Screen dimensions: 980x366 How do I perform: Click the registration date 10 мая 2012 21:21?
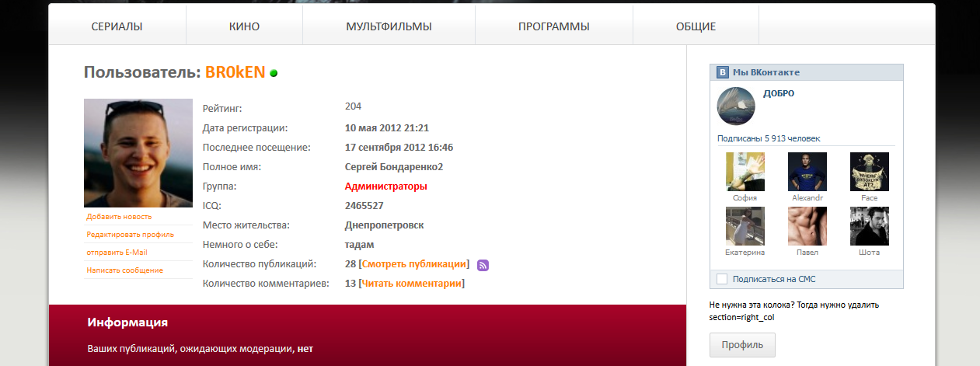tap(387, 128)
